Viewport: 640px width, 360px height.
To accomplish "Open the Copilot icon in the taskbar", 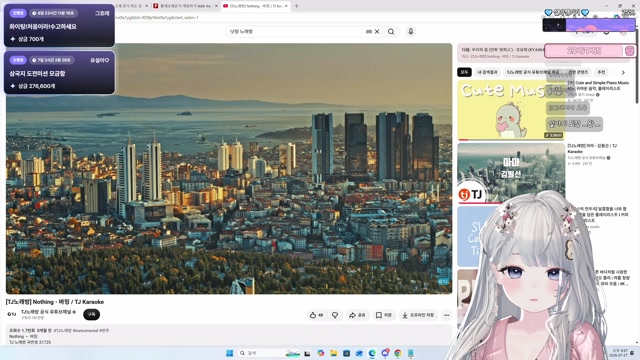I will [x=321, y=353].
